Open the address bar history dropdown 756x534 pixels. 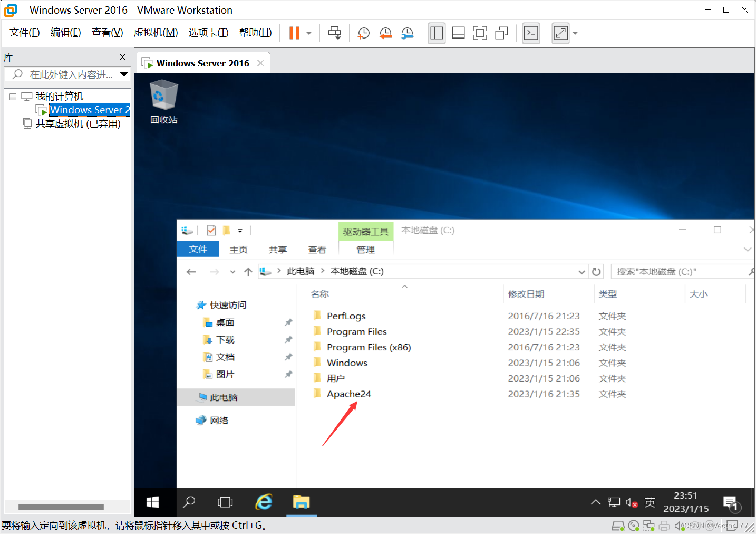[581, 272]
